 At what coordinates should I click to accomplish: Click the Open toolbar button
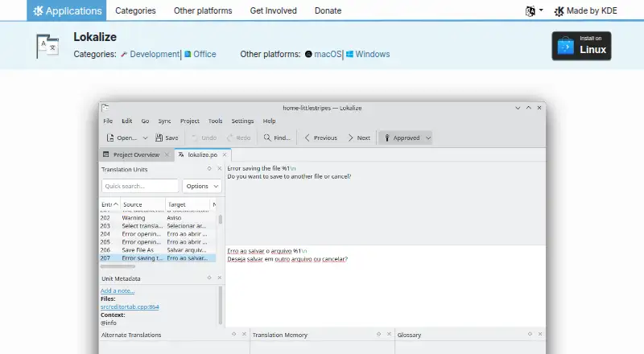point(122,138)
